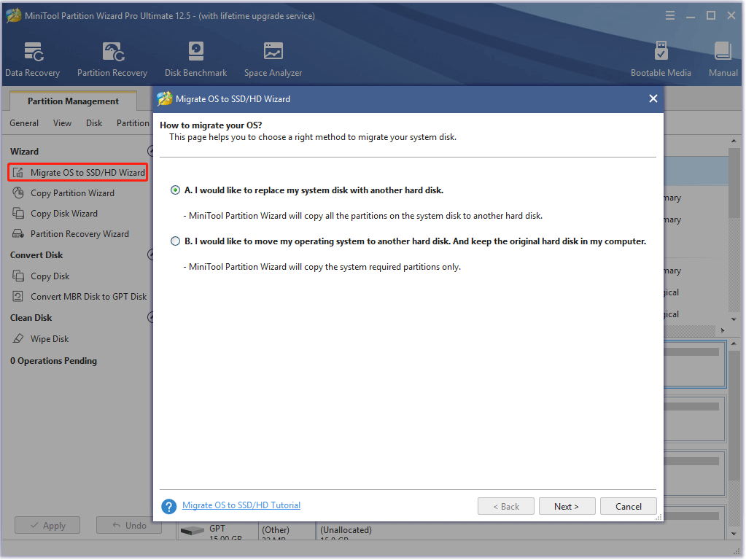Click Wipe Disk eraser icon

coord(18,339)
